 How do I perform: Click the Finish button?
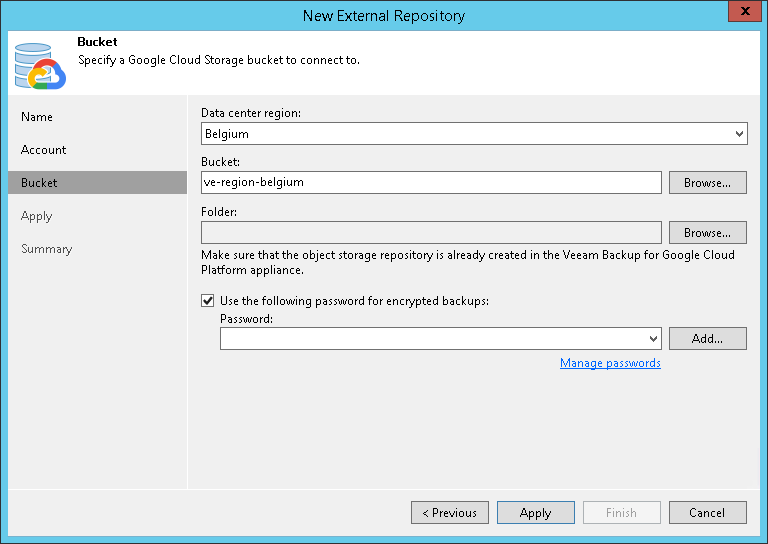click(621, 513)
